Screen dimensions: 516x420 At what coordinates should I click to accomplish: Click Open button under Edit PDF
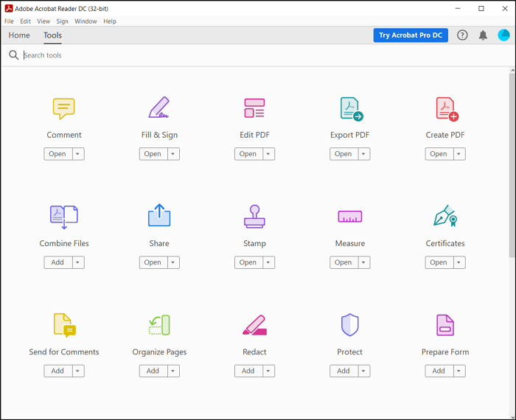(x=248, y=154)
